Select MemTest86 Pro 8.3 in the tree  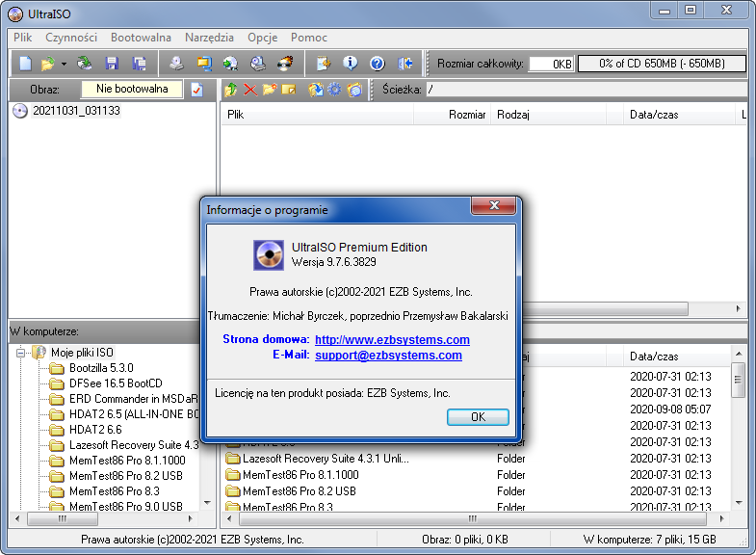coord(115,491)
